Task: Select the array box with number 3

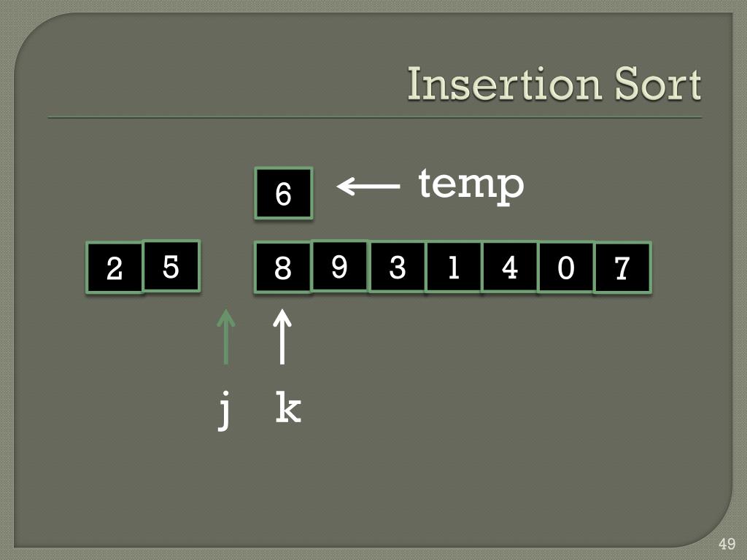Action: pos(397,267)
